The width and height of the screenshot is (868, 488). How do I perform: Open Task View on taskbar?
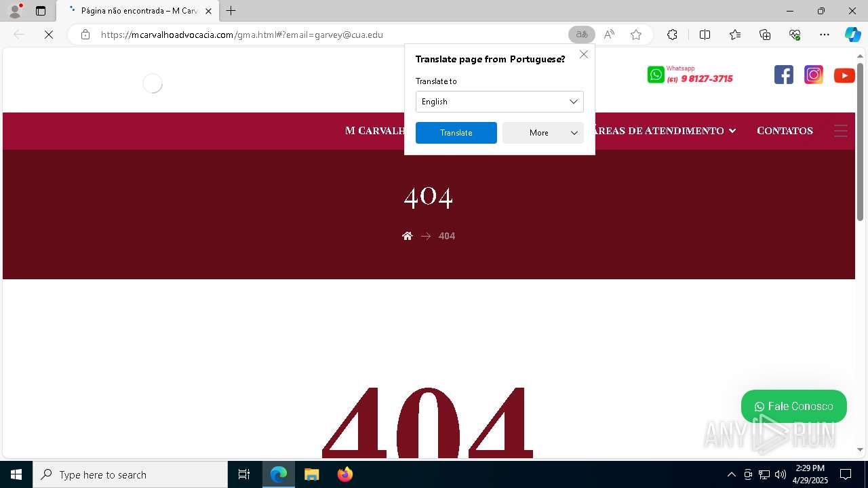coord(244,474)
